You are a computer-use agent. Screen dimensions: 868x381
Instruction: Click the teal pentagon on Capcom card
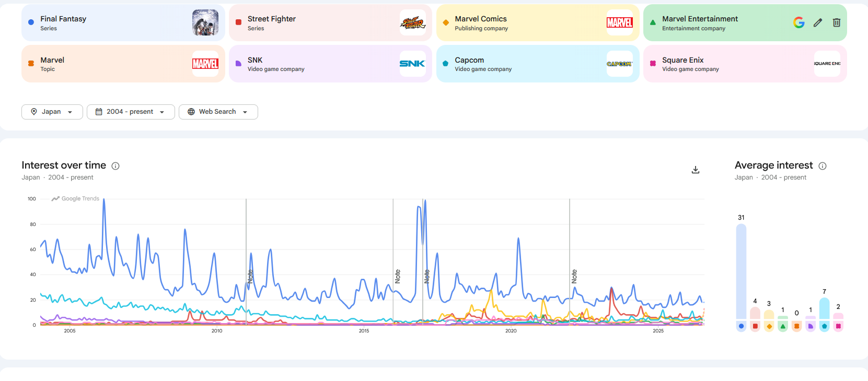click(x=446, y=64)
